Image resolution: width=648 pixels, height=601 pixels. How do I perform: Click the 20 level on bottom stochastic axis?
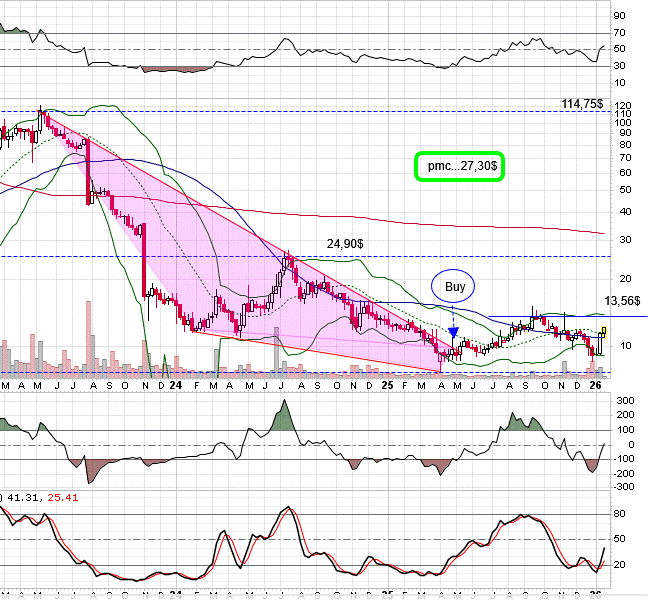[620, 565]
